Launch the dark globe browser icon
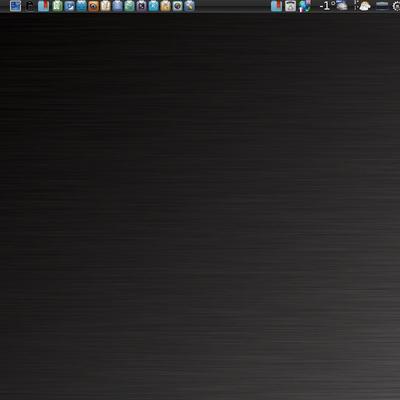Screen dimensions: 400x400 pos(177,6)
